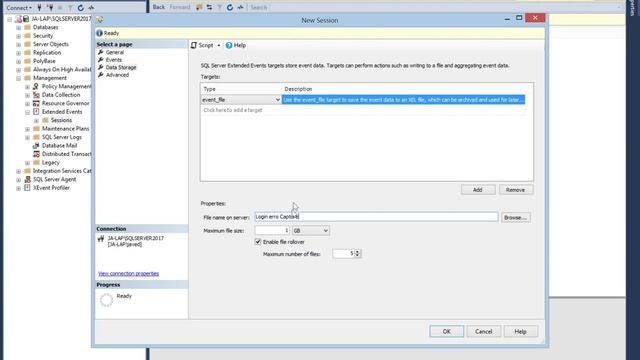Screen dimensions: 640x360
Task: Select the Events page
Action: point(114,60)
